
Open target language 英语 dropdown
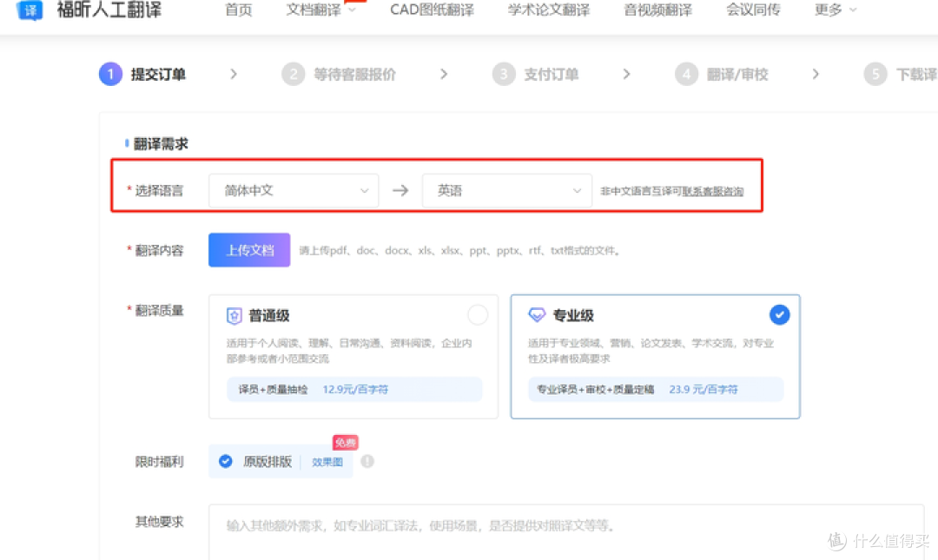click(x=507, y=191)
